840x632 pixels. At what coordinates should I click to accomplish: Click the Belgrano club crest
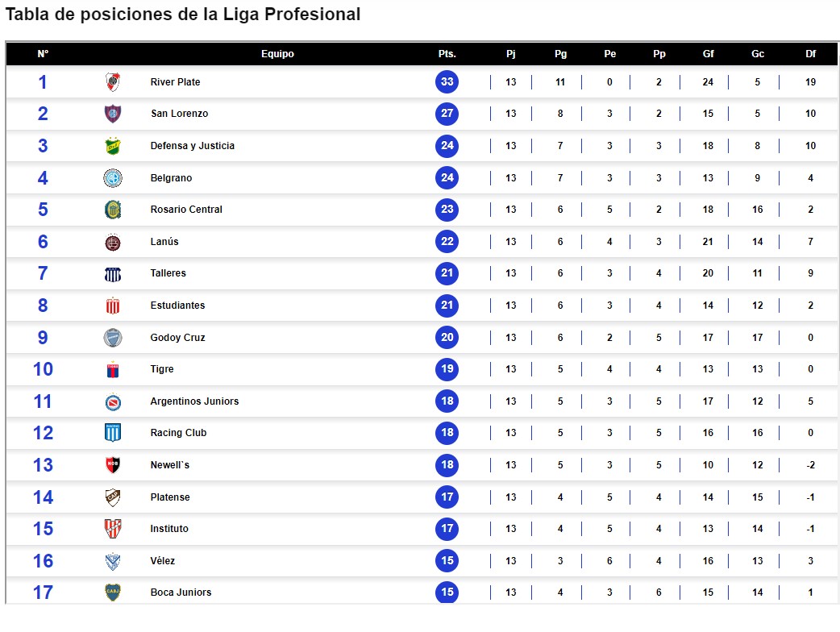point(113,178)
